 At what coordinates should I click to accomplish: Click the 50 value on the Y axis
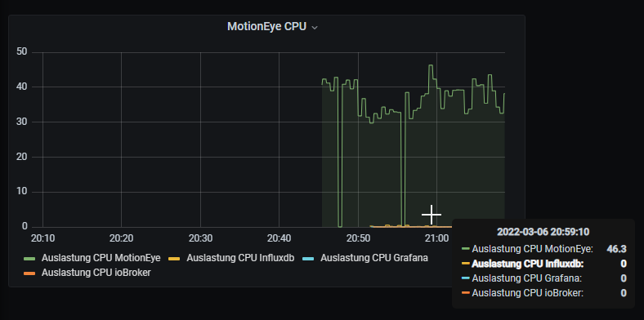click(22, 51)
